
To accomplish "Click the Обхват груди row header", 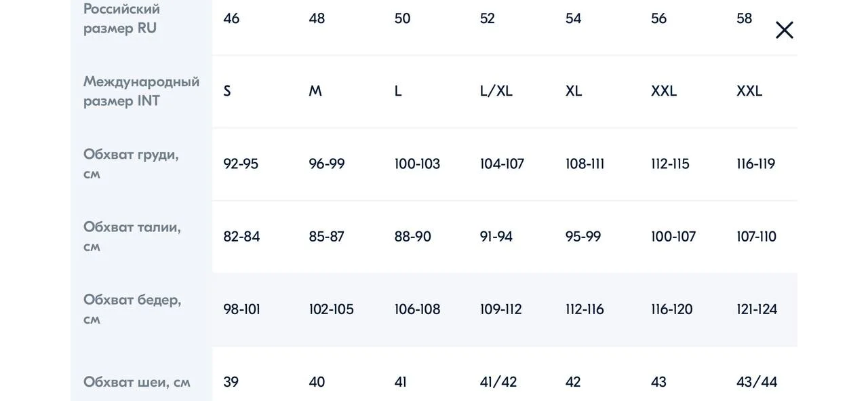I will [x=131, y=164].
